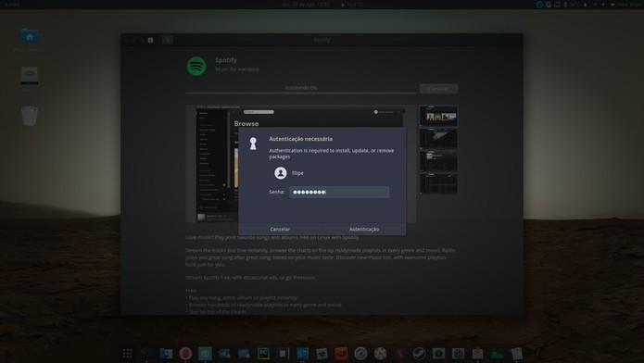Click the Instalando progress bar
Viewport: 644px width, 363px height.
[300, 93]
